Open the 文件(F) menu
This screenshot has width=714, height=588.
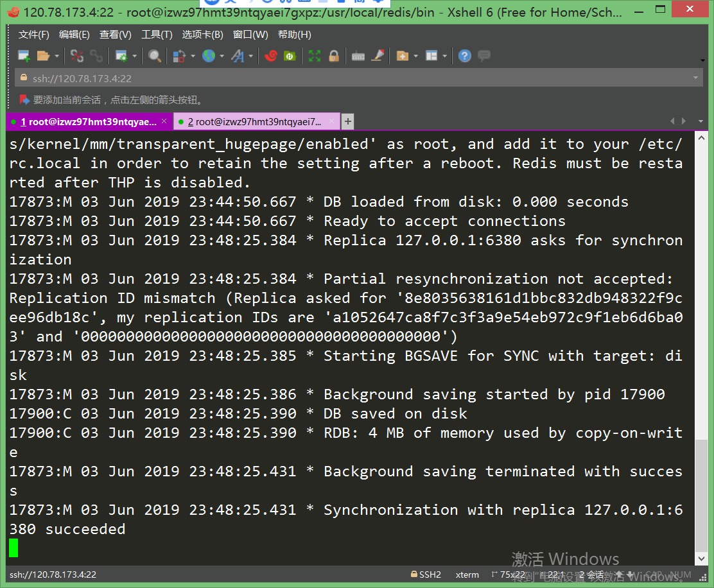point(33,35)
